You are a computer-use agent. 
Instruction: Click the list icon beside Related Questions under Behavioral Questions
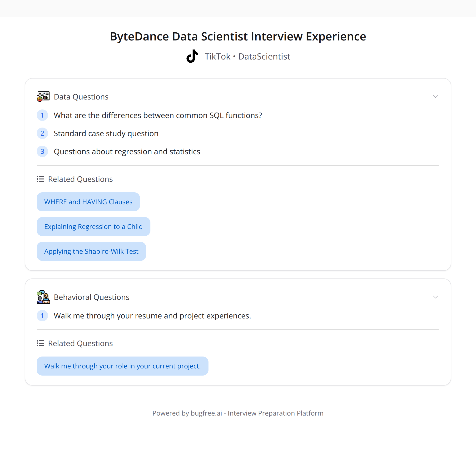[40, 343]
